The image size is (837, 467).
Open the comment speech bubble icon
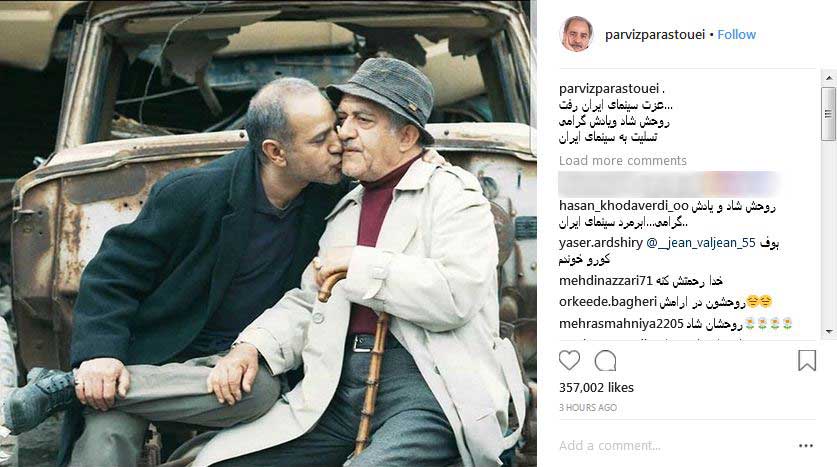[x=605, y=361]
